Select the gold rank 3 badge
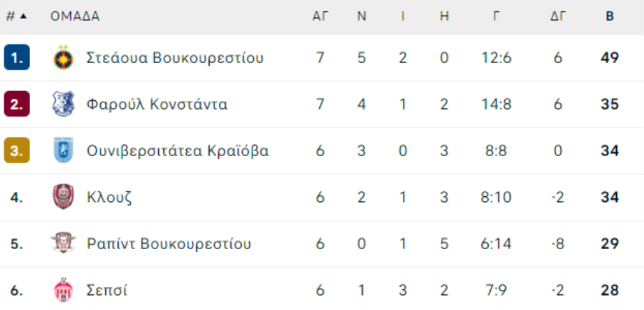This screenshot has height=310, width=644. coord(17,150)
